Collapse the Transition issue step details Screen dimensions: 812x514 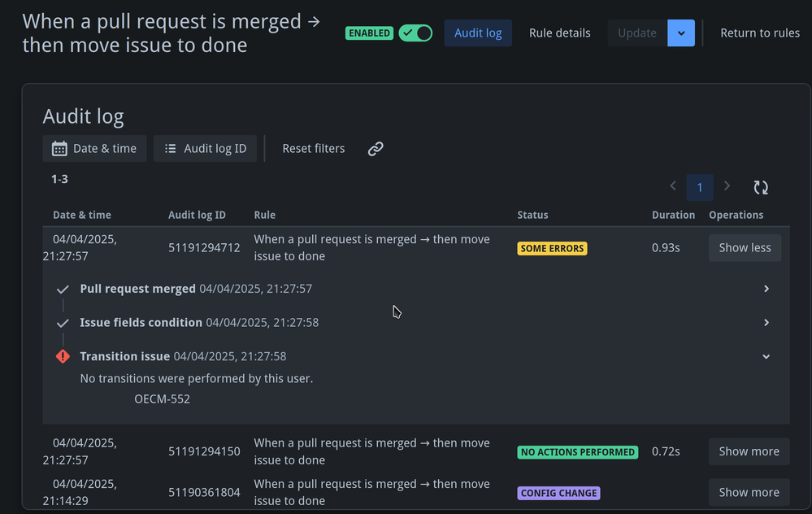(765, 356)
